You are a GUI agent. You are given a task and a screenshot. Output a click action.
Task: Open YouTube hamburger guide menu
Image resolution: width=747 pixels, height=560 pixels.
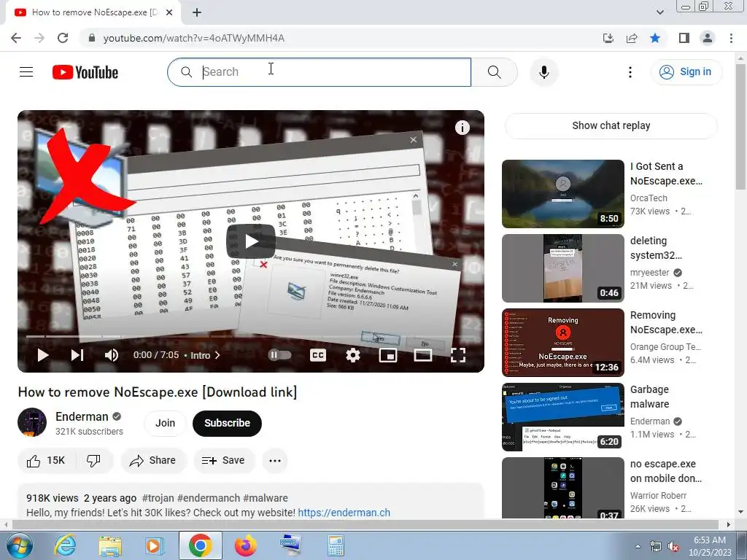[26, 72]
